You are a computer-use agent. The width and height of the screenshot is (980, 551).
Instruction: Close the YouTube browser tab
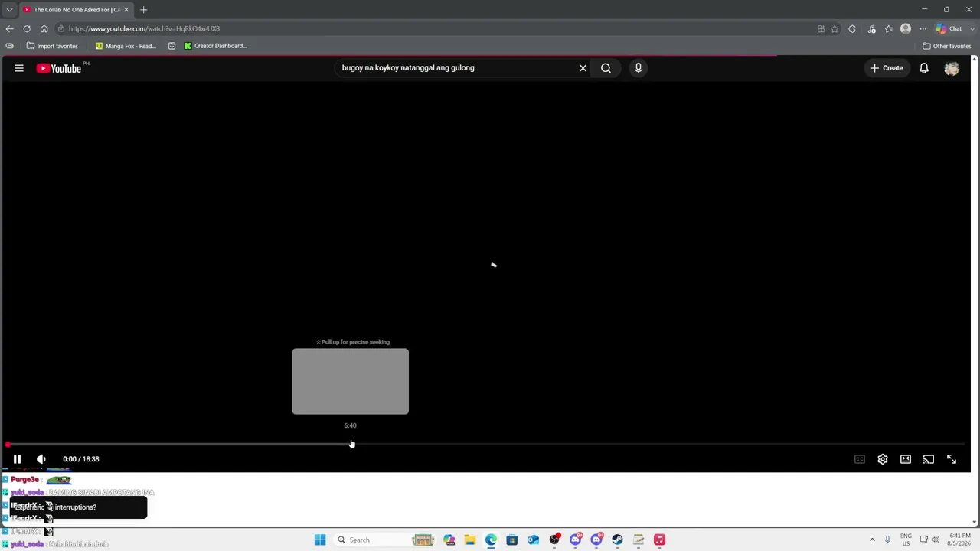(126, 10)
